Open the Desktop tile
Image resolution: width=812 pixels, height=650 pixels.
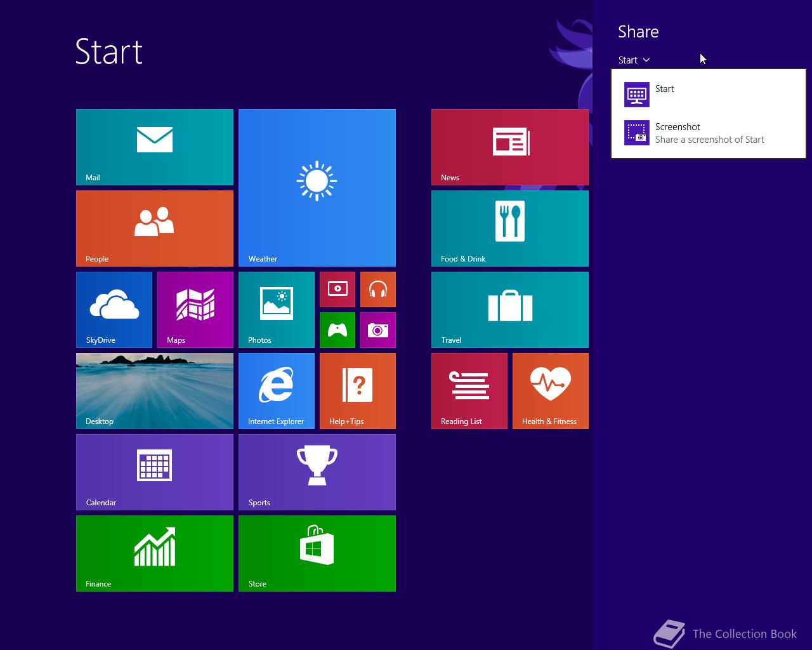coord(155,391)
